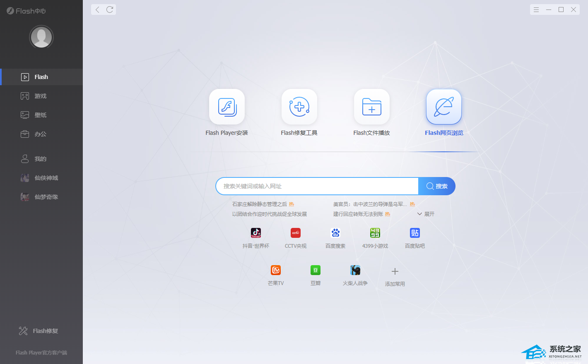Open 仙侠神域 game in sidebar
Viewport: 588px width, 364px height.
click(x=41, y=178)
